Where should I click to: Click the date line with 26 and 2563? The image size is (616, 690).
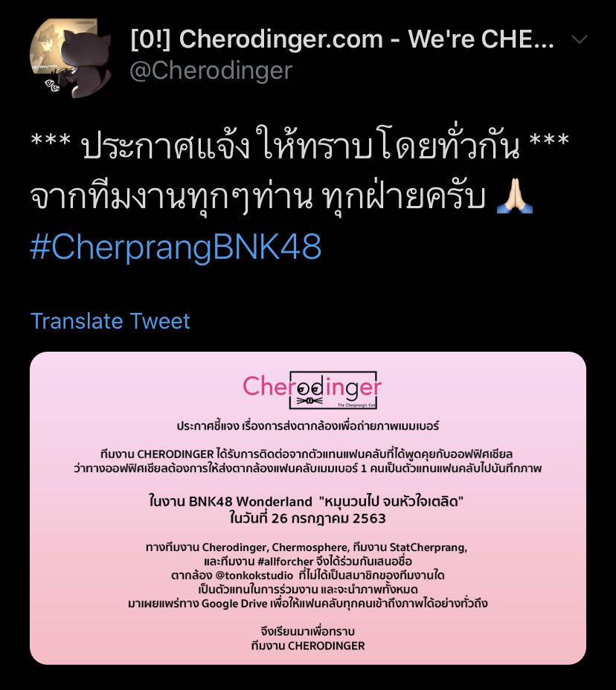pos(307,518)
